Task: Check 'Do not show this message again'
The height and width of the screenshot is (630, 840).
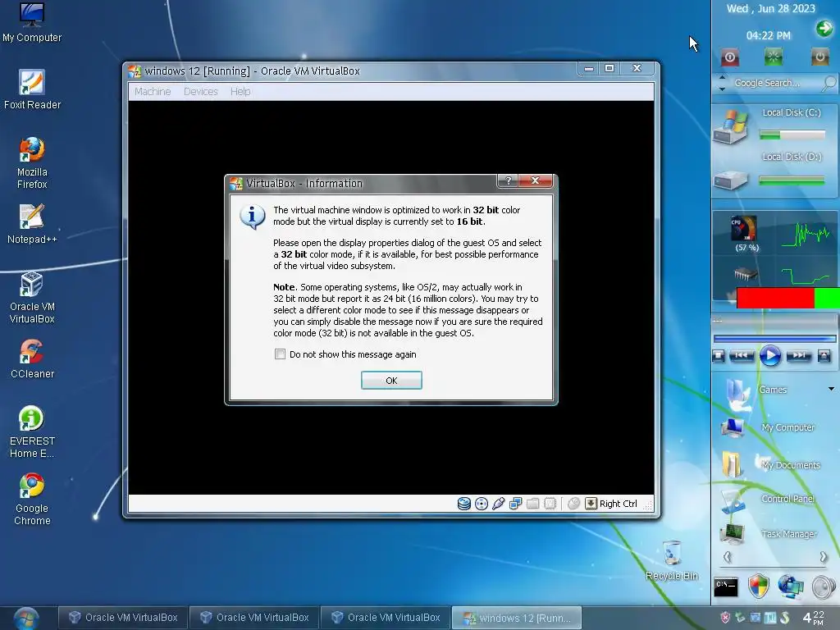Action: tap(280, 354)
